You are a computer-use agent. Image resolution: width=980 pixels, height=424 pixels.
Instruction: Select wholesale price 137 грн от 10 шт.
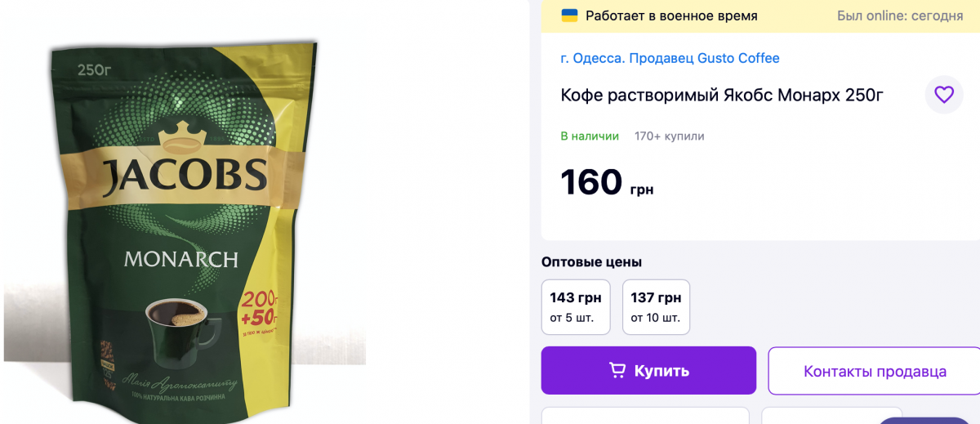656,307
